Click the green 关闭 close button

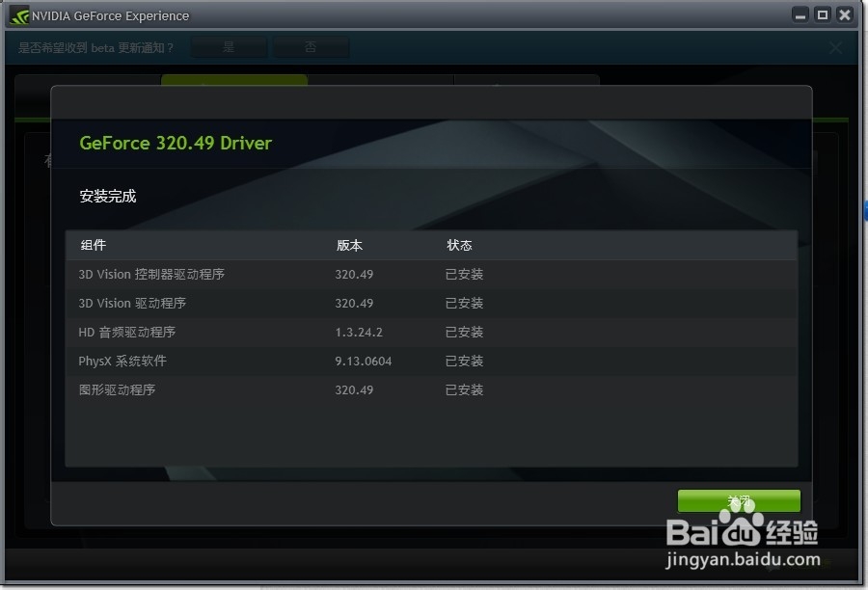(739, 501)
